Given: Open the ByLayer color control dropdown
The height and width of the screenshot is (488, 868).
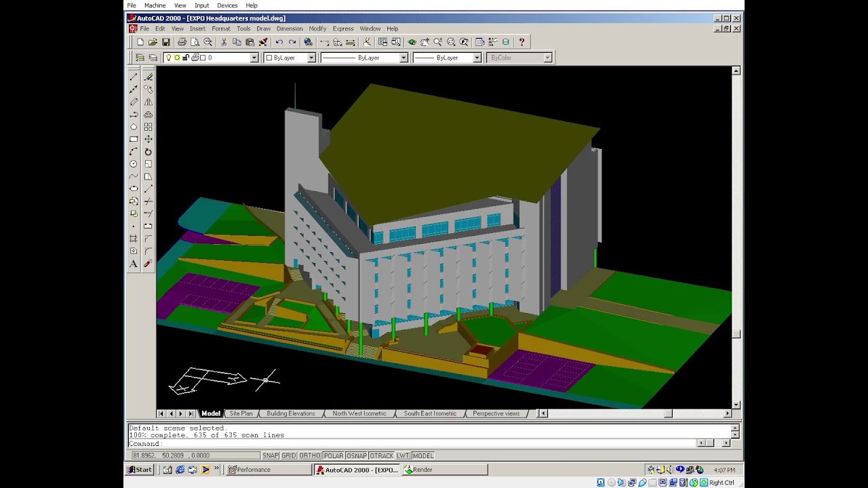Looking at the screenshot, I should (x=311, y=58).
